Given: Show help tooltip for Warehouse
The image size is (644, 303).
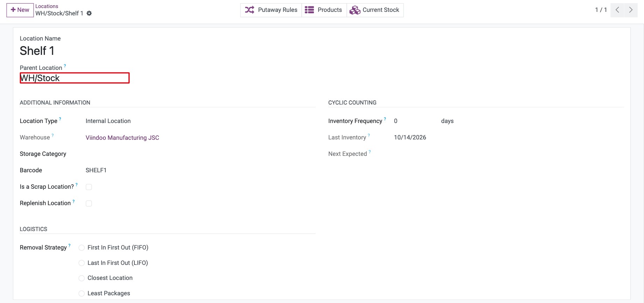Looking at the screenshot, I should click(x=53, y=135).
